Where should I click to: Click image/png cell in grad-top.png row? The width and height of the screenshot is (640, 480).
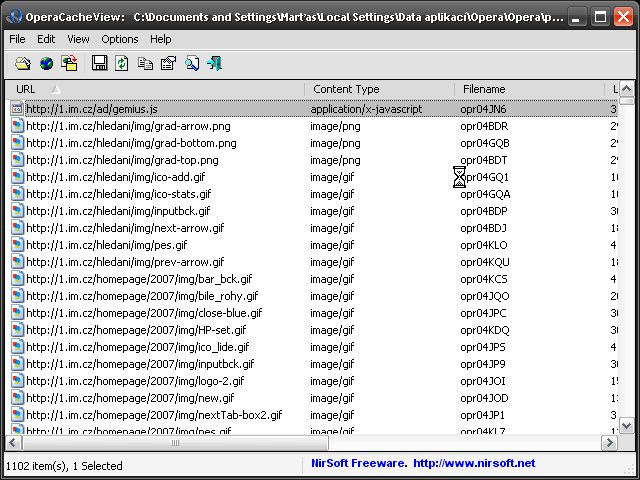(x=335, y=160)
